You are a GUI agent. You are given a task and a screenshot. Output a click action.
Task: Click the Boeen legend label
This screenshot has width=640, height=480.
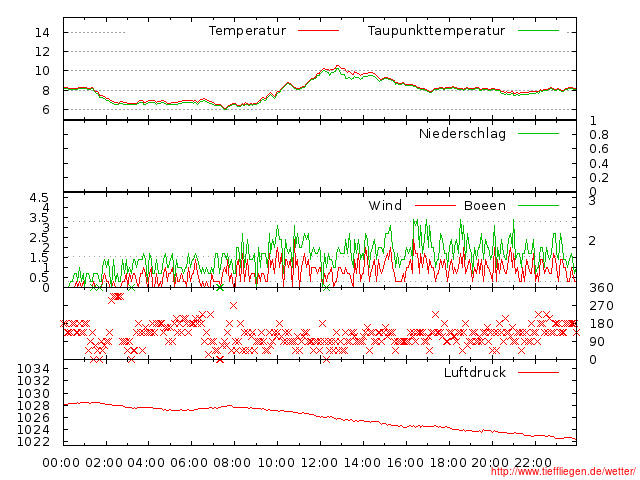[x=484, y=205]
